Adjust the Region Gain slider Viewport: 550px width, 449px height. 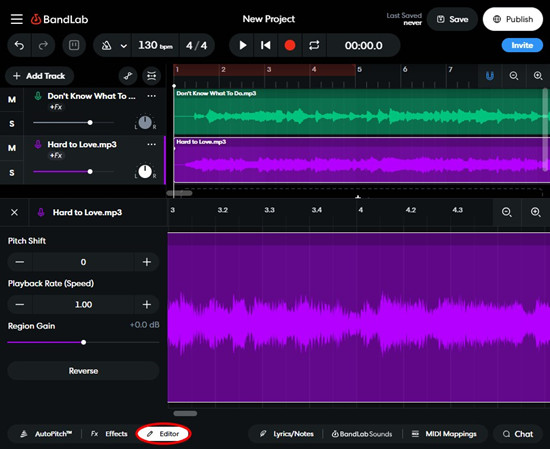pyautogui.click(x=83, y=342)
